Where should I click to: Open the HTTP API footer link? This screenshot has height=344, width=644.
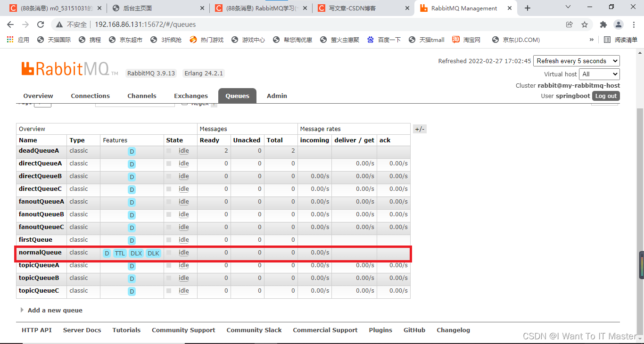click(37, 330)
